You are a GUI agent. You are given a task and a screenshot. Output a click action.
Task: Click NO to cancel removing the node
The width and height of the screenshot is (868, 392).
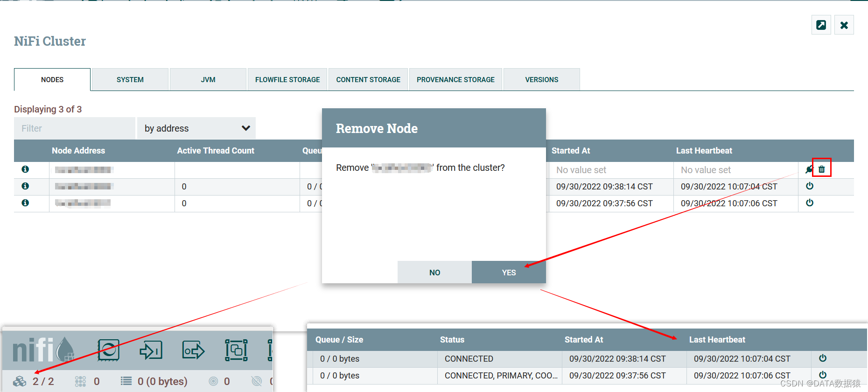(x=434, y=273)
